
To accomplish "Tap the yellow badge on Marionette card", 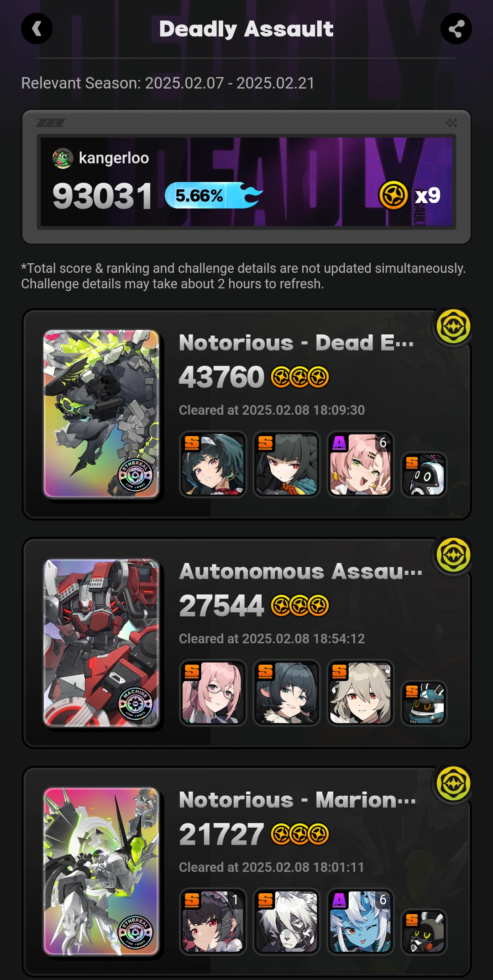I will point(453,784).
